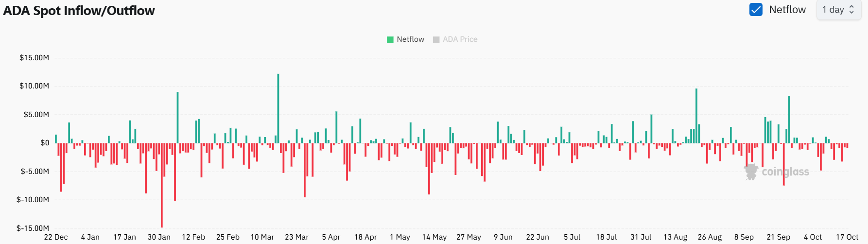Open the 1 day interval dropdown
Viewport: 868px width, 244px height.
point(839,10)
